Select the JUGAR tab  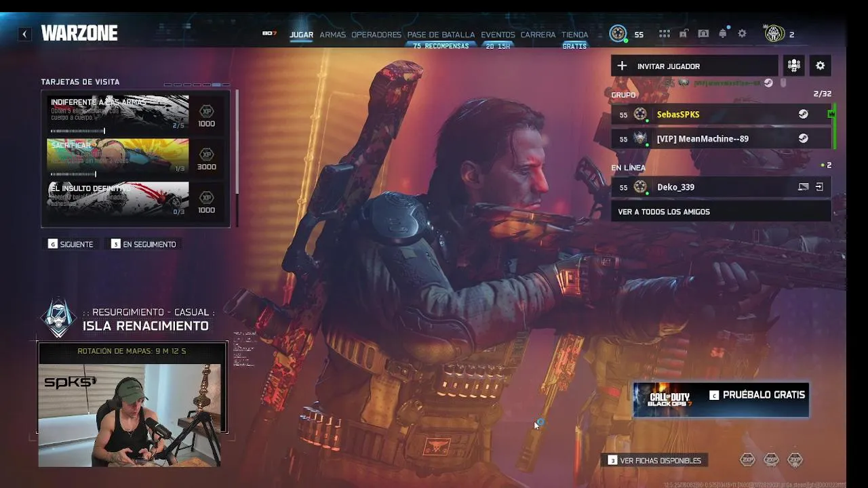pos(301,35)
